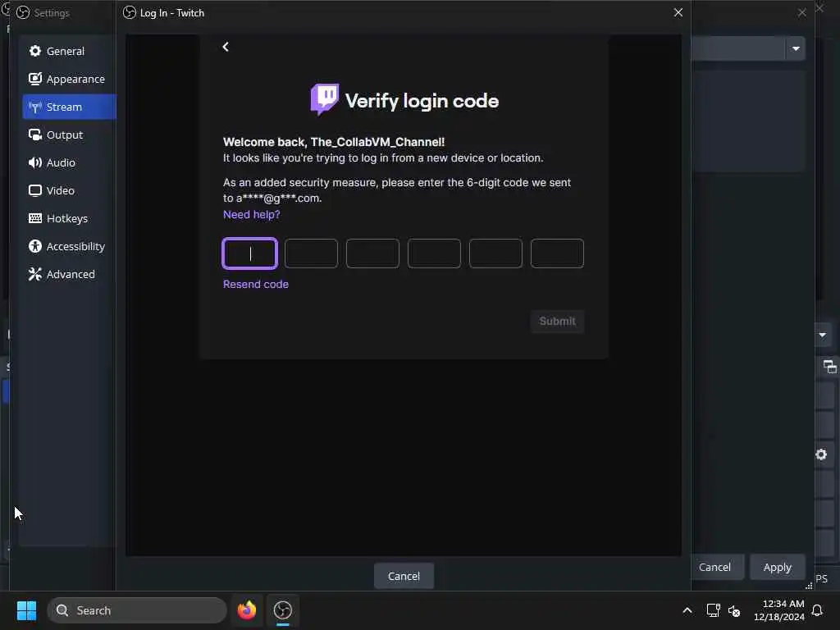Focus the fifth code digit box
Viewport: 840px width, 630px height.
[x=495, y=253]
